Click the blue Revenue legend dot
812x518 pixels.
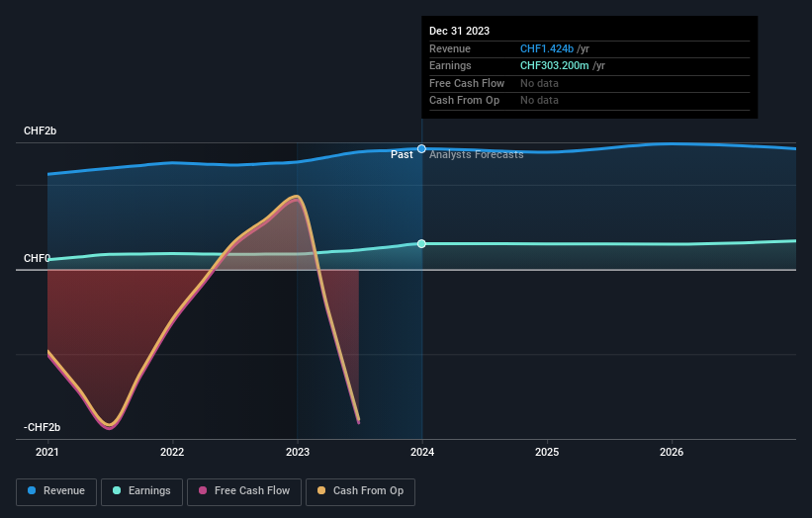32,490
